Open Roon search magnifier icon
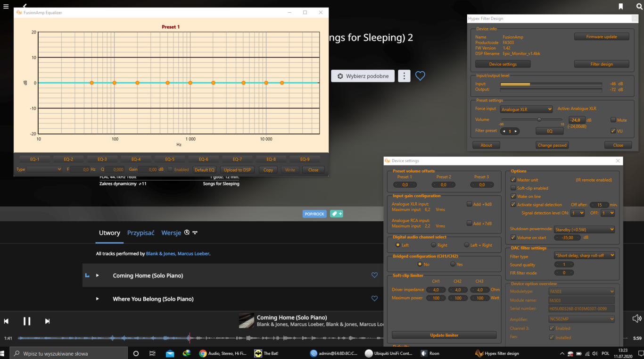Screen dimensions: 644x359 639,7
